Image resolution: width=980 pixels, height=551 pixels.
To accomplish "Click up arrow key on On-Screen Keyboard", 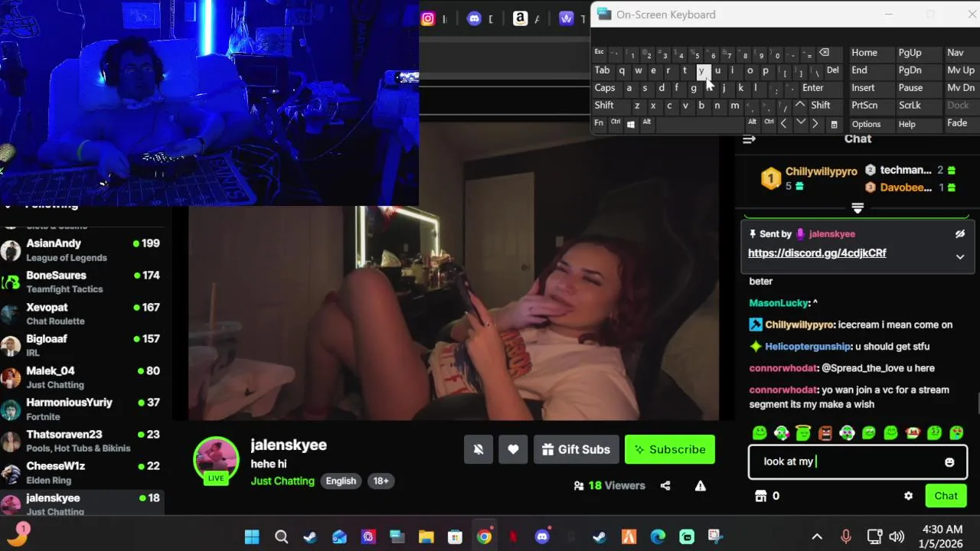I will pos(800,105).
